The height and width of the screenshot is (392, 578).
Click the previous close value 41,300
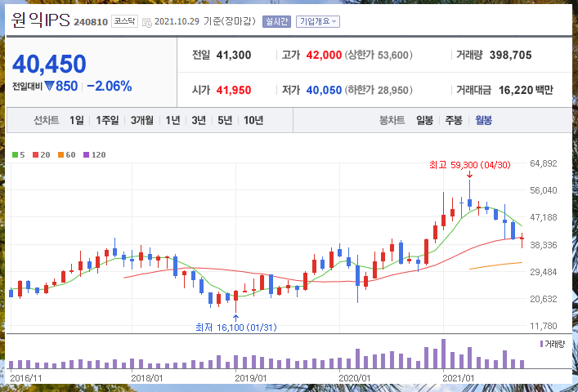pyautogui.click(x=234, y=56)
